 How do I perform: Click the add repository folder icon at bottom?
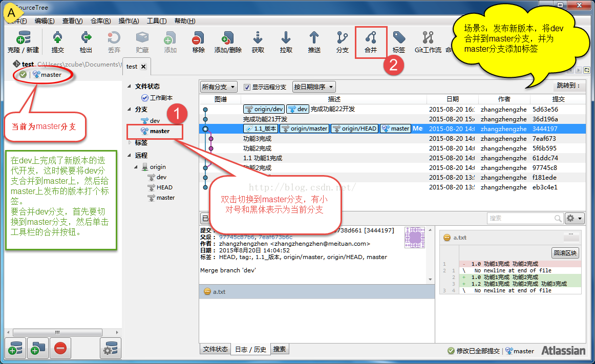(38, 348)
